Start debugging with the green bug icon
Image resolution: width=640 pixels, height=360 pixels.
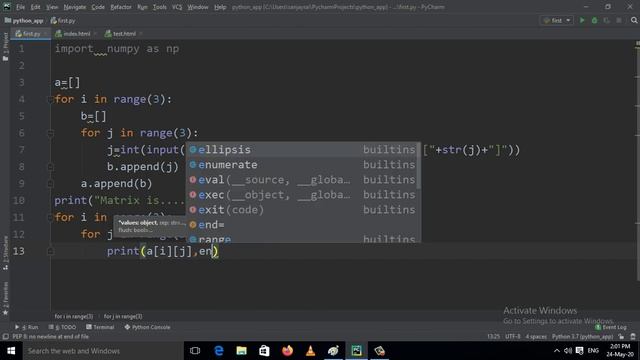tap(594, 20)
